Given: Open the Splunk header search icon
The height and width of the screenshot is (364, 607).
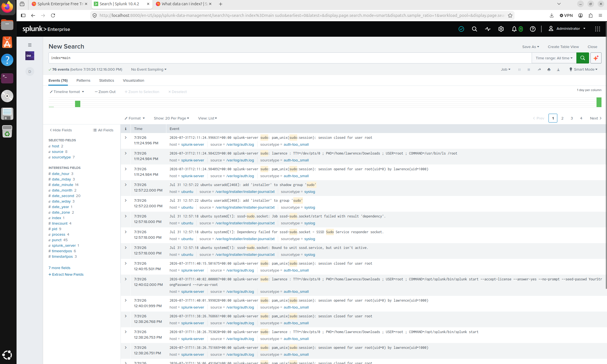Looking at the screenshot, I should 475,29.
